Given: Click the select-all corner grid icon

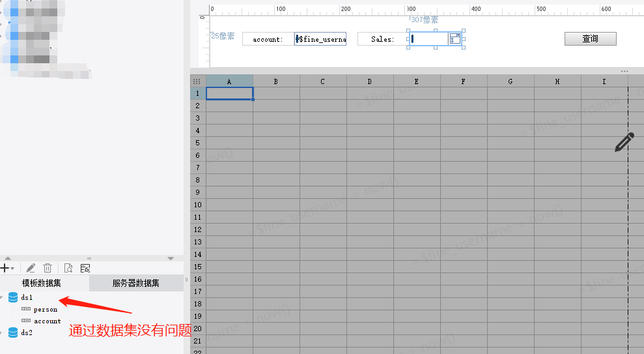Looking at the screenshot, I should pos(197,81).
